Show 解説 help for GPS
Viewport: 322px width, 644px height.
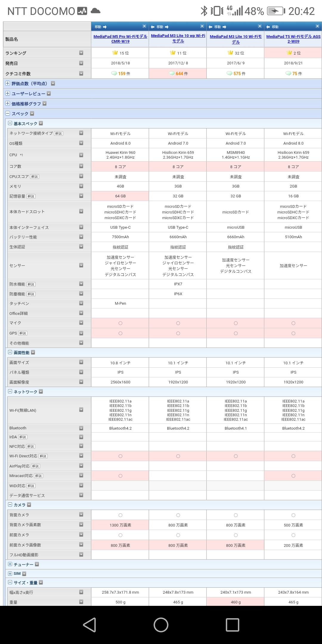[x=23, y=333]
